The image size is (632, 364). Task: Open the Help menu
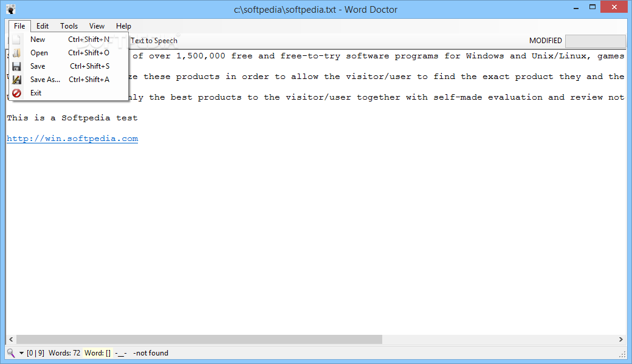pyautogui.click(x=123, y=26)
